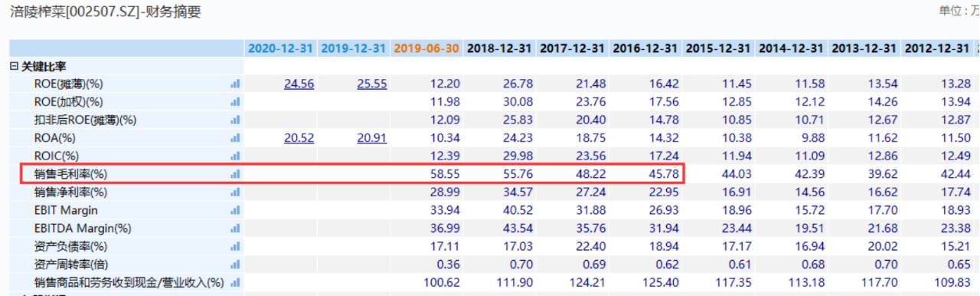
Task: Open the chart icon for ROE(摊薄)(%)
Action: coord(235,84)
